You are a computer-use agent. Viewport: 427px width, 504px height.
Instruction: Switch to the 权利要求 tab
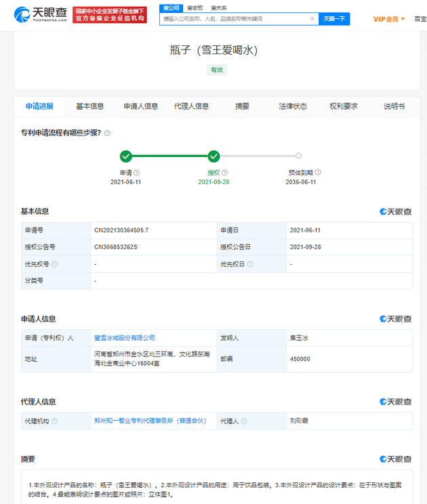[x=344, y=106]
